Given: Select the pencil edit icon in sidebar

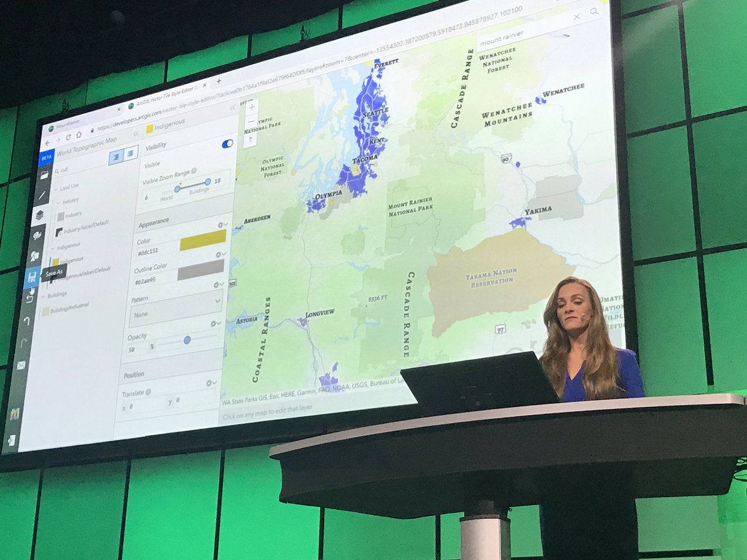Looking at the screenshot, I should (x=42, y=195).
